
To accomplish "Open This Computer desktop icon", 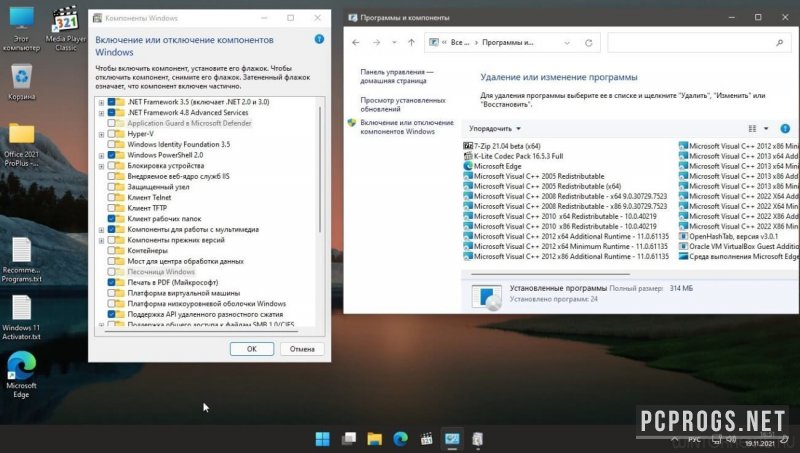I will pyautogui.click(x=21, y=29).
